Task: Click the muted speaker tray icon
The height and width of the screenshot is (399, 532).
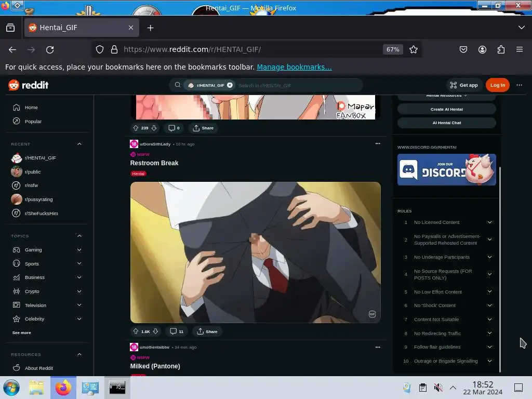Action: click(438, 388)
